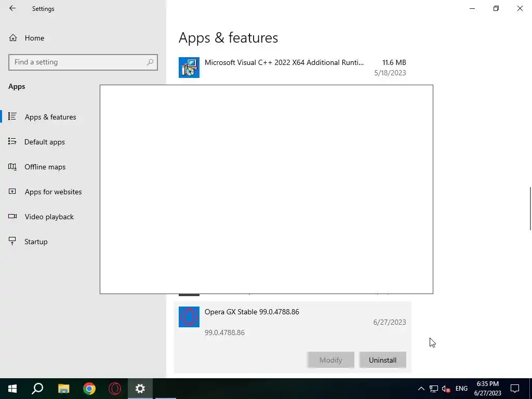Click the muted volume tray icon
This screenshot has width=532, height=399.
pyautogui.click(x=446, y=389)
